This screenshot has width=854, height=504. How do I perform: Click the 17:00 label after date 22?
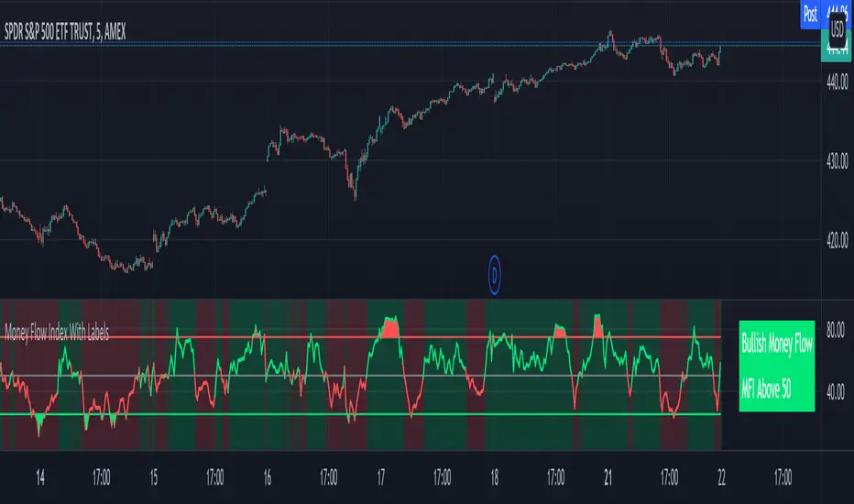point(783,477)
